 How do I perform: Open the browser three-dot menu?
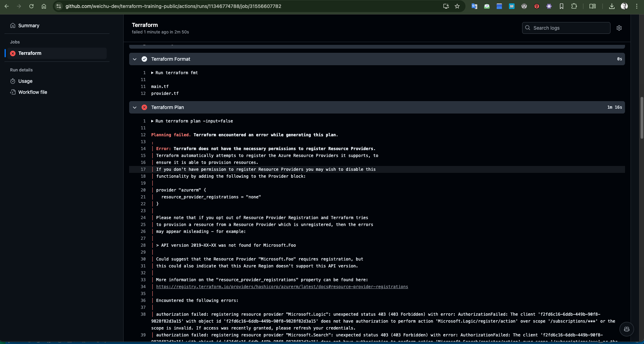tap(637, 6)
